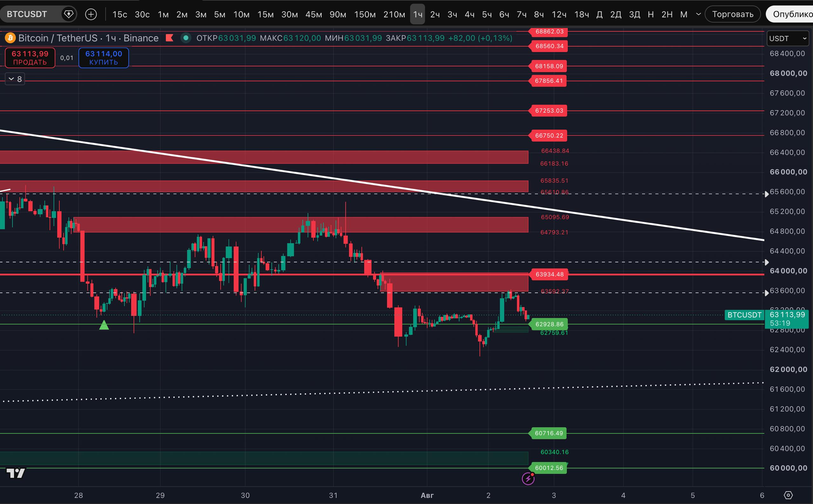Select the 1м timeframe

coord(163,14)
